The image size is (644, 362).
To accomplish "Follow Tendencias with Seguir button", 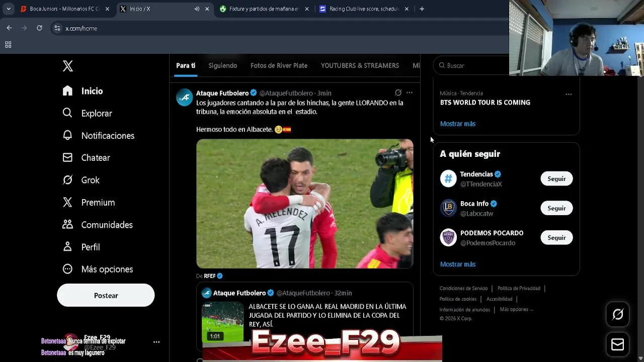I will 556,178.
